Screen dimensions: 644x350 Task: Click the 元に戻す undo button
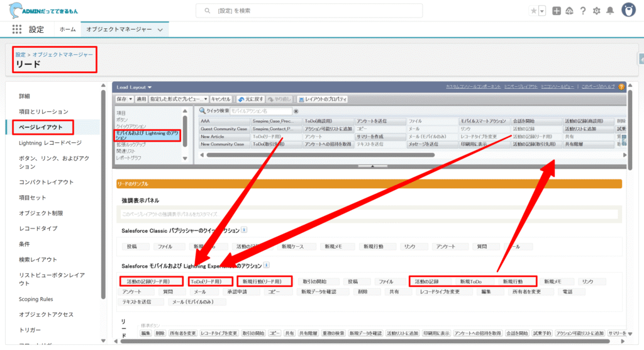250,99
